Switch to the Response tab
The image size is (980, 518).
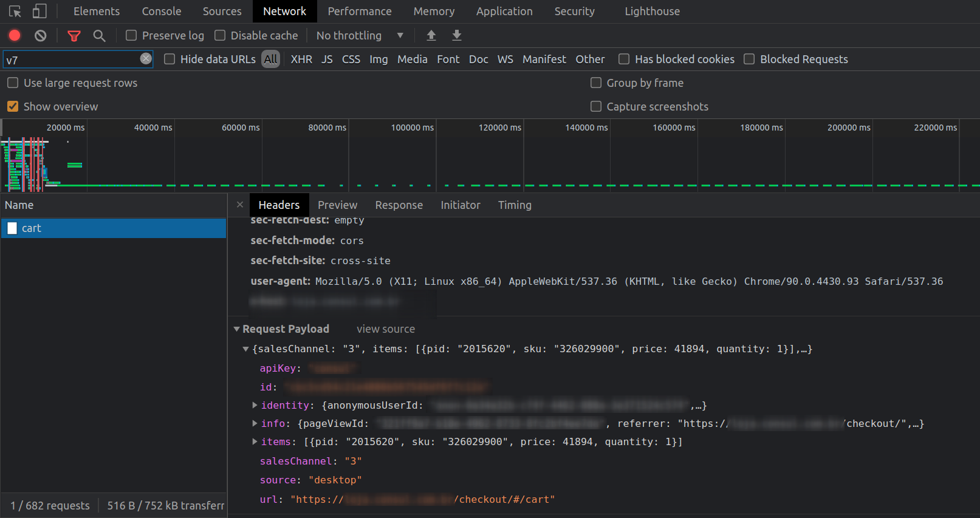click(x=399, y=205)
